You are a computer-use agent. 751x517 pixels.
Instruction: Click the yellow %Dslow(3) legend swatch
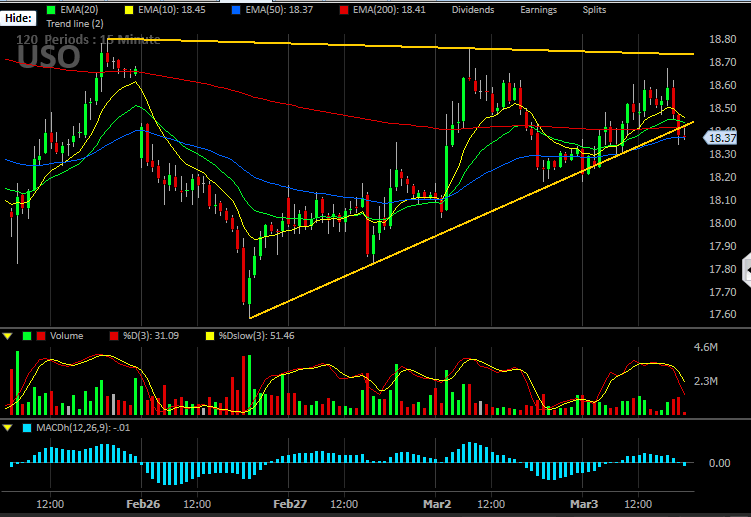(209, 336)
